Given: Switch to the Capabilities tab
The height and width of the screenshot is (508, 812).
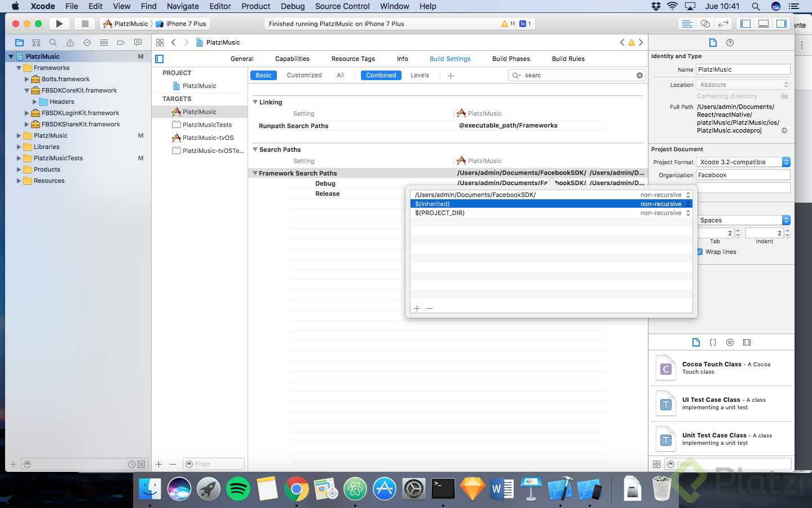Looking at the screenshot, I should [292, 59].
